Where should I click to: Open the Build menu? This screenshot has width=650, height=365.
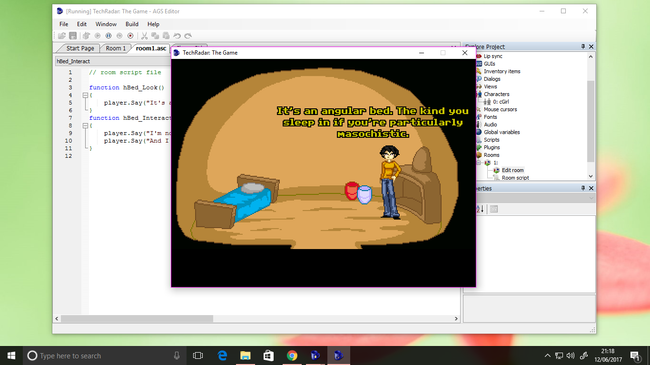pyautogui.click(x=132, y=24)
